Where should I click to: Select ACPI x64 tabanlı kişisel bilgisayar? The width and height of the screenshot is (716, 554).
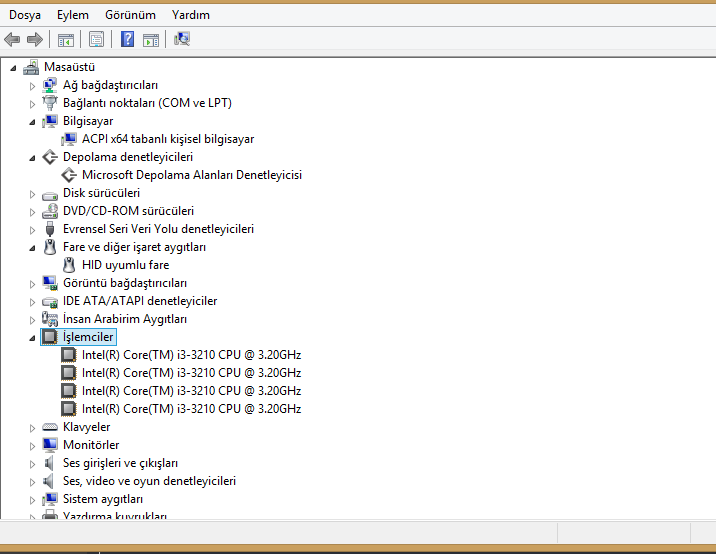(168, 139)
